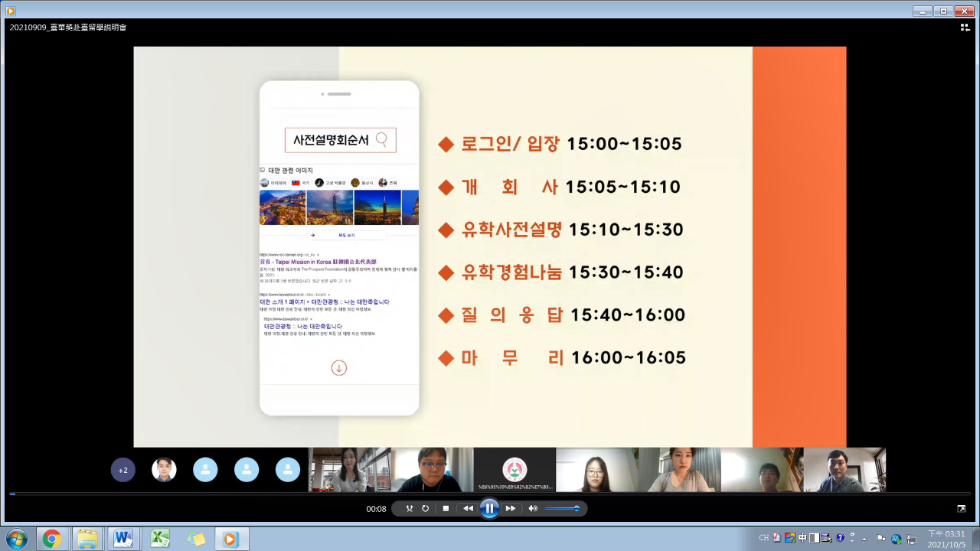Pause the video playback
This screenshot has height=551, width=980.
coord(489,508)
